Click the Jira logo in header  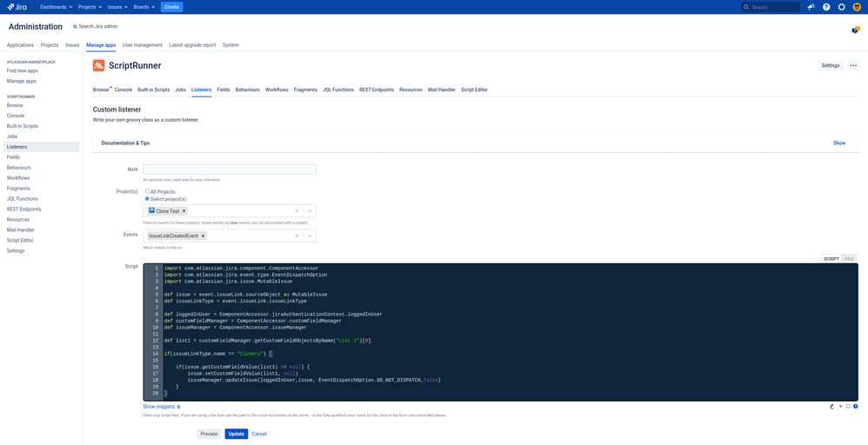click(x=17, y=7)
